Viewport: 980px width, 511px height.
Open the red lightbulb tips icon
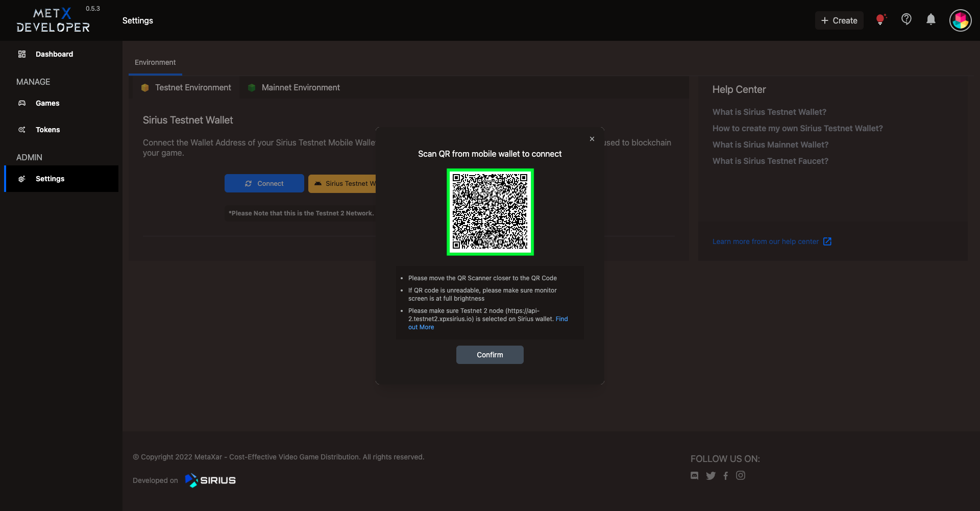(x=880, y=20)
